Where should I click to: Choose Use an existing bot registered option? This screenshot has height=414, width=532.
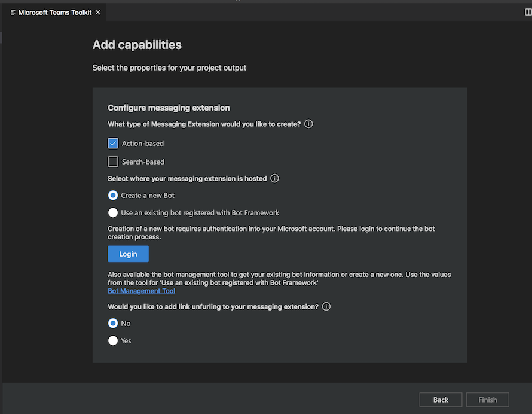coord(113,212)
